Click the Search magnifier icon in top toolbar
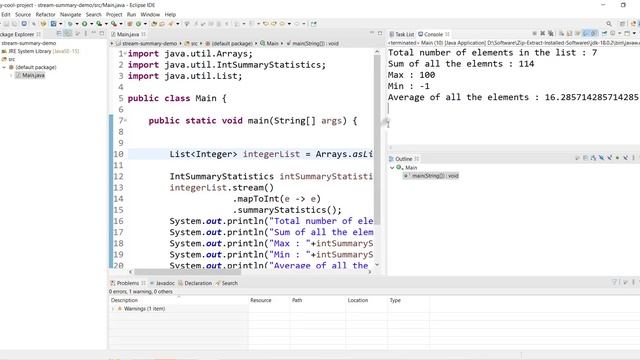Viewport: 640px width, 360px height. [609, 24]
